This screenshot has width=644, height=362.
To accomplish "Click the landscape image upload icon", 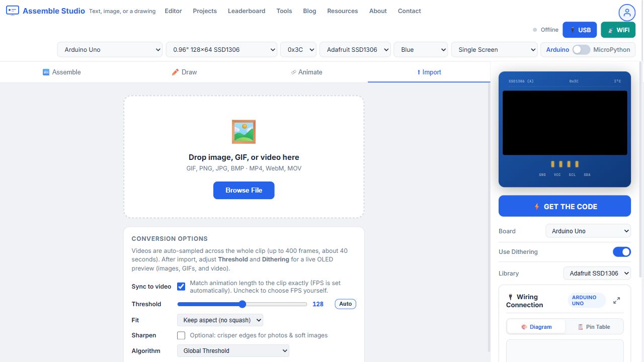I will click(x=244, y=132).
